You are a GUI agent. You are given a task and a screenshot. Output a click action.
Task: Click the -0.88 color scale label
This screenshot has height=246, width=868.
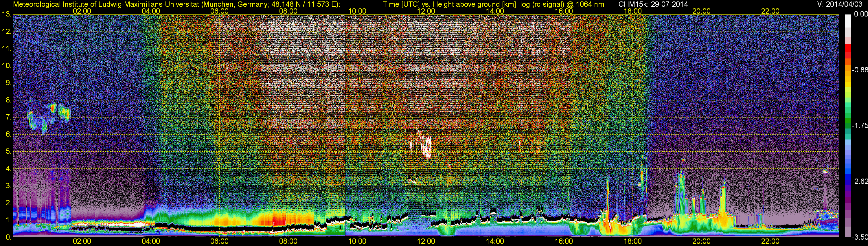pos(860,70)
